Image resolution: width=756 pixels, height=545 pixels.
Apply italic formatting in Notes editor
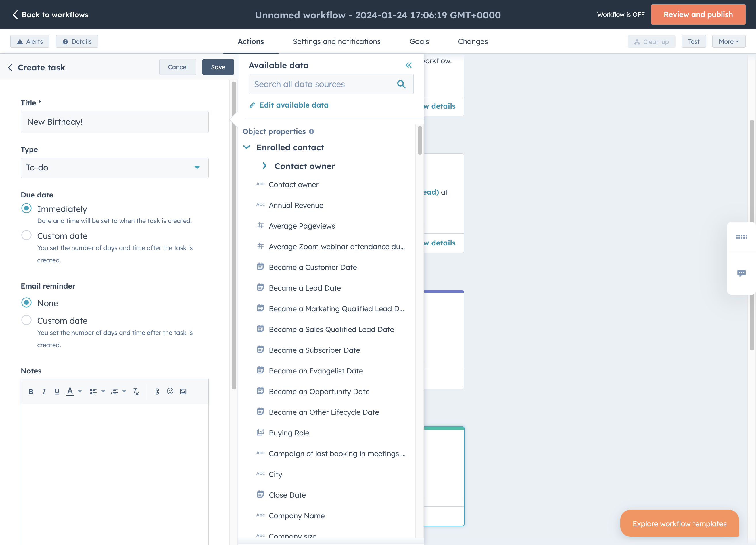pos(44,392)
